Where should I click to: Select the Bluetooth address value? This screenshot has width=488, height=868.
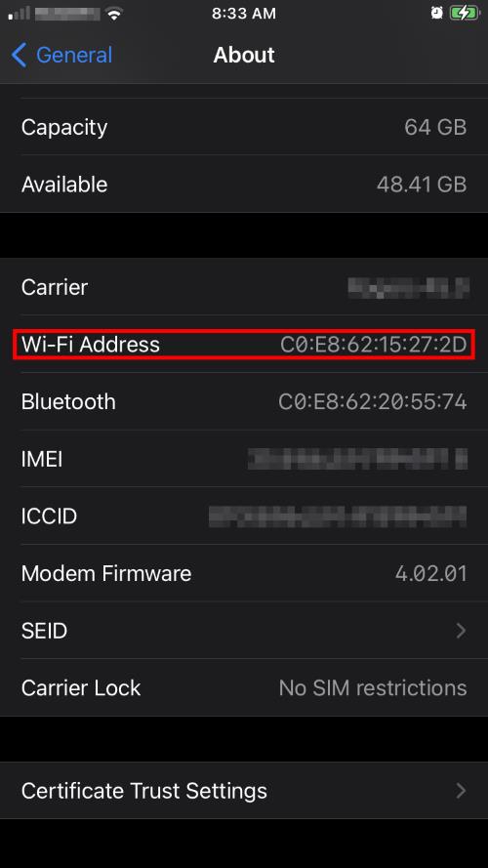click(x=373, y=402)
